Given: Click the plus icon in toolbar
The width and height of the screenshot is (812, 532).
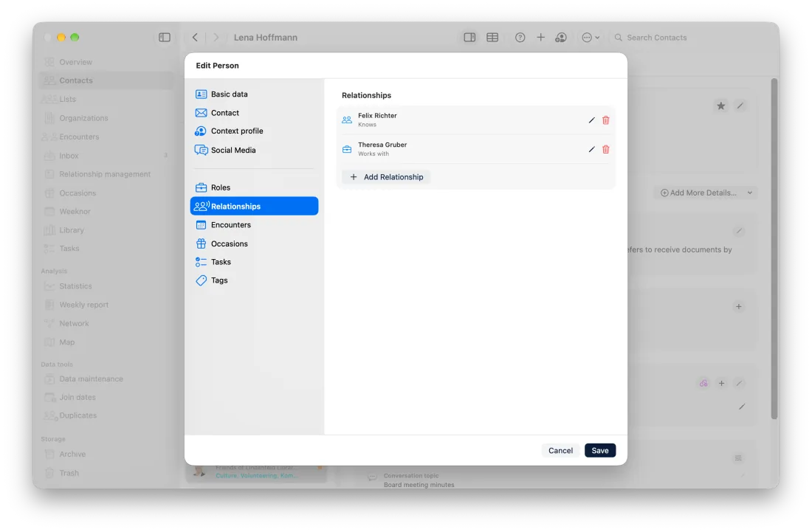Looking at the screenshot, I should click(540, 37).
